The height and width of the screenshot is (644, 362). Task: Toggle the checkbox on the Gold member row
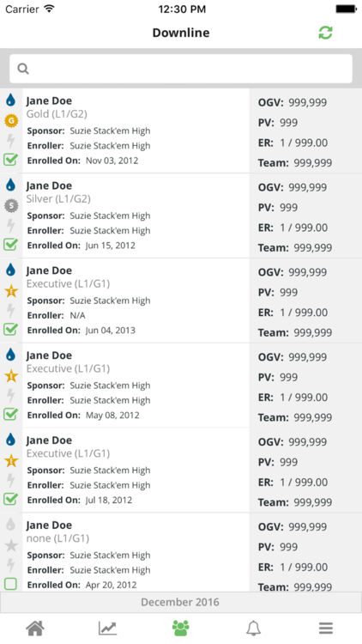click(10, 160)
